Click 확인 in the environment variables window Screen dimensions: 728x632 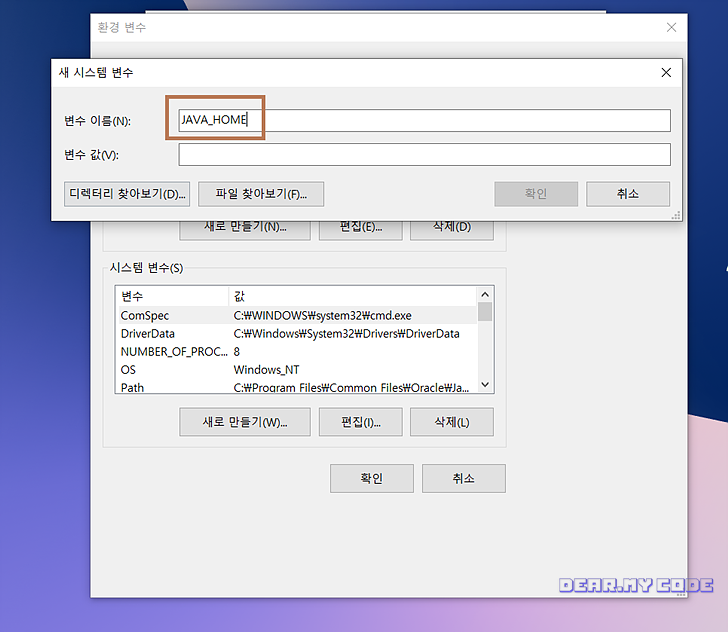pyautogui.click(x=372, y=478)
